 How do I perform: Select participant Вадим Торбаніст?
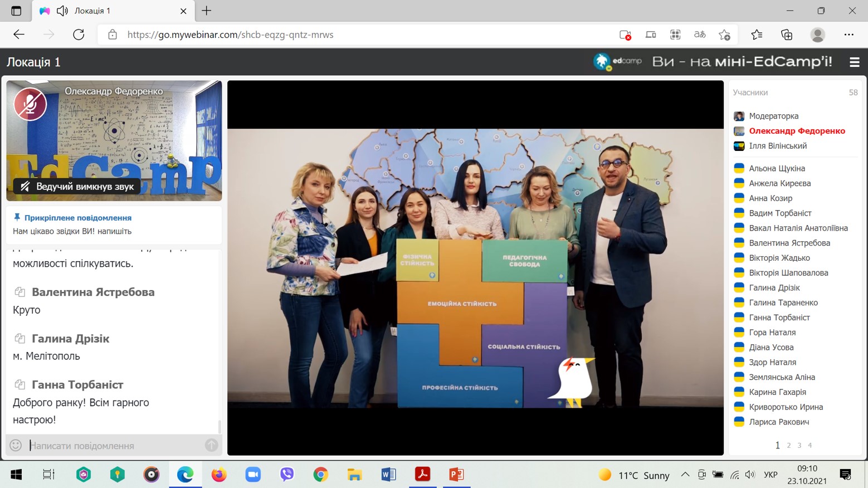(x=780, y=213)
